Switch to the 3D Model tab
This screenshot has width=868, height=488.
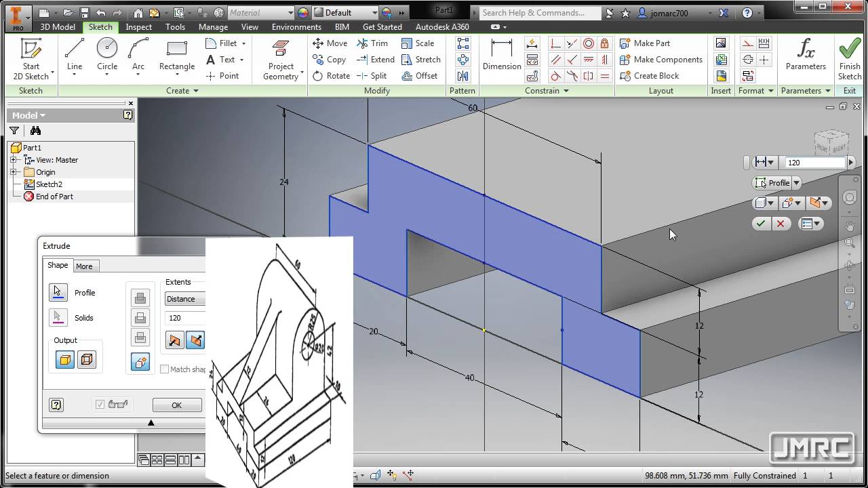(x=58, y=27)
